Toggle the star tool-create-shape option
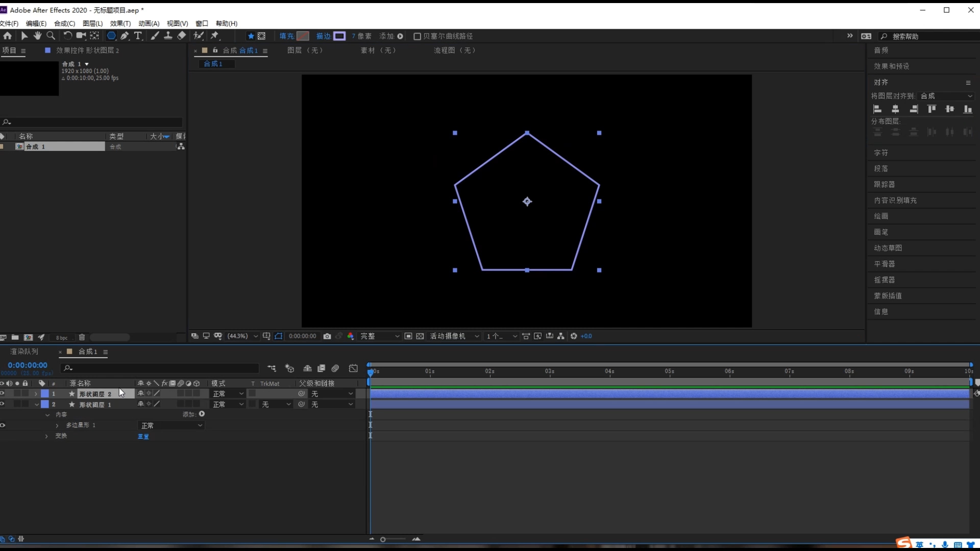 click(251, 36)
